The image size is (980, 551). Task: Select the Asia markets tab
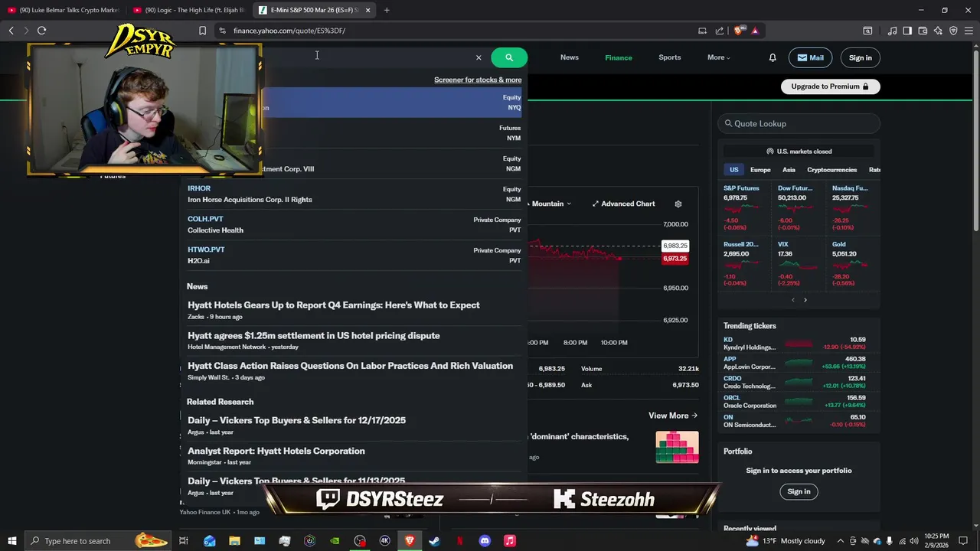point(789,170)
